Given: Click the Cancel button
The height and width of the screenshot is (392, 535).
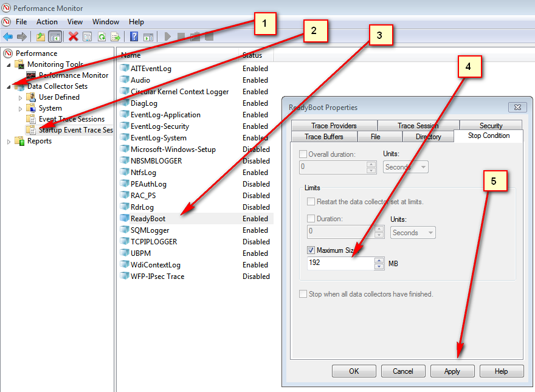Looking at the screenshot, I should tap(403, 371).
